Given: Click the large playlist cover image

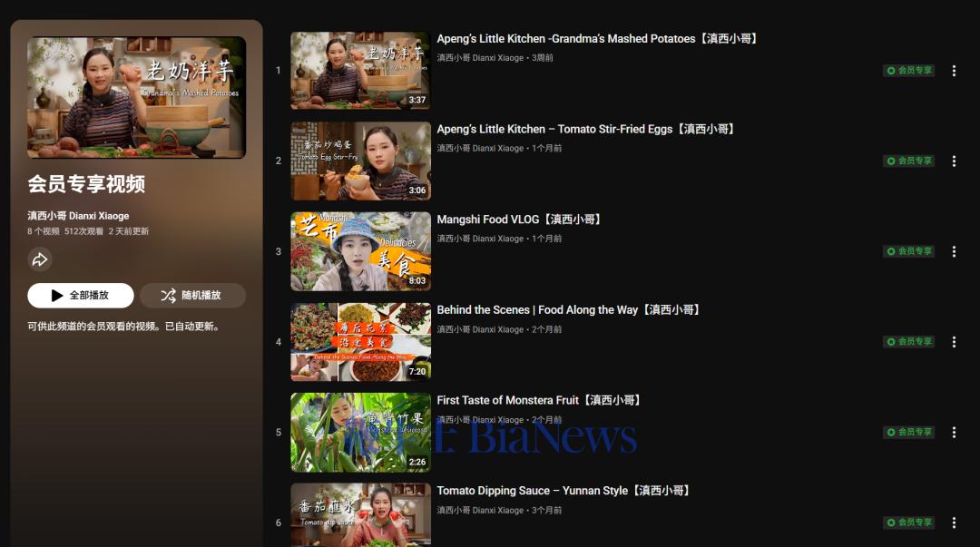Looking at the screenshot, I should click(x=136, y=97).
